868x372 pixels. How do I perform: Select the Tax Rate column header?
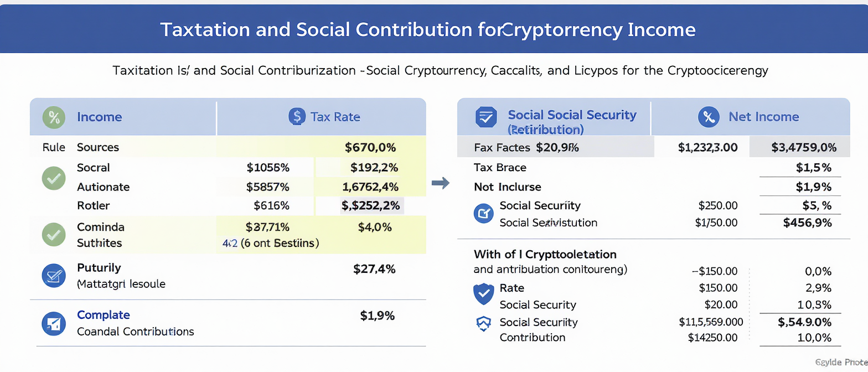[335, 117]
